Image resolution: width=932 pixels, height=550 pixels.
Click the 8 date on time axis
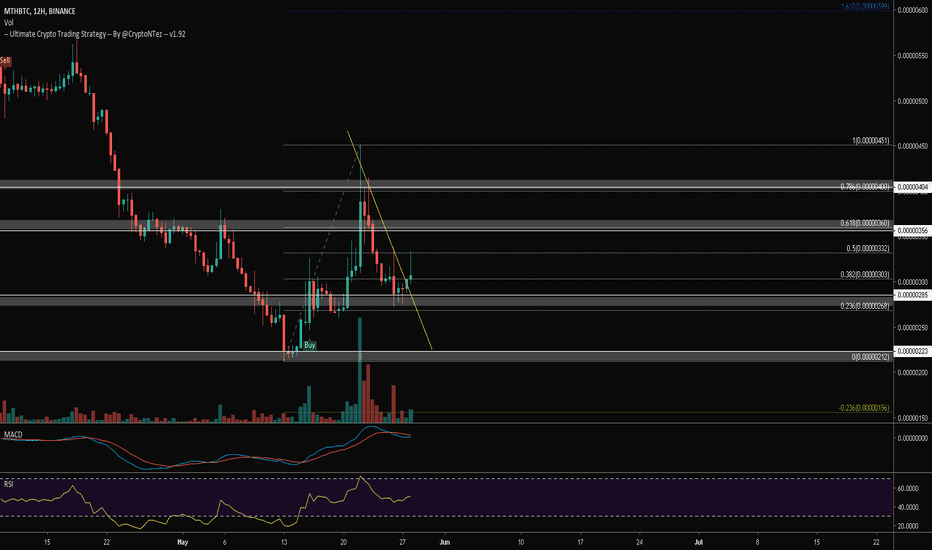[757, 542]
